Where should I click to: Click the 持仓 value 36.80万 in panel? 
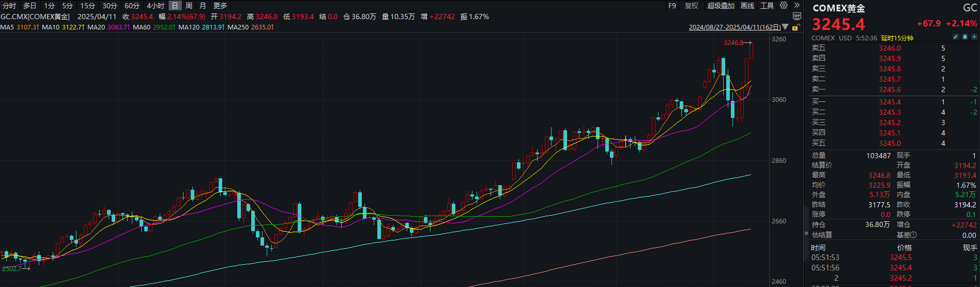click(x=878, y=225)
